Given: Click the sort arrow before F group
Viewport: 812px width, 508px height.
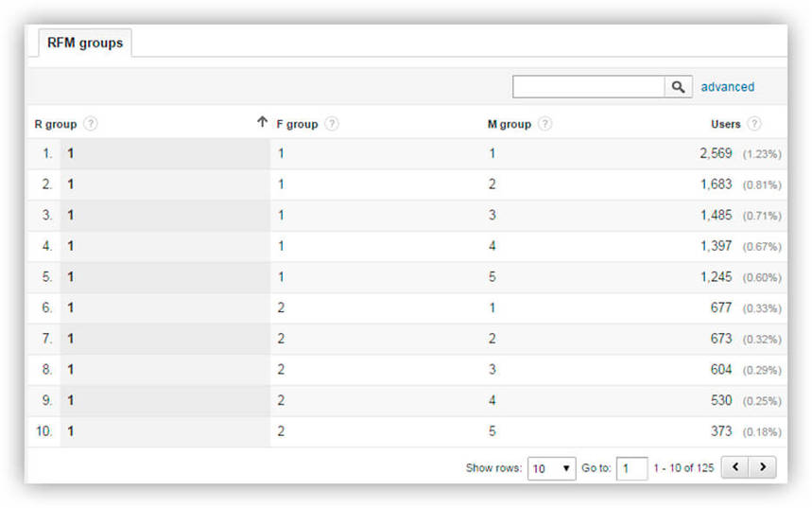Looking at the screenshot, I should [263, 123].
